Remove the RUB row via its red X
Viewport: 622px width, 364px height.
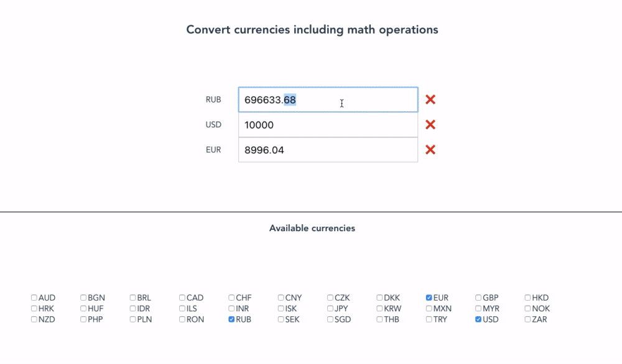pyautogui.click(x=430, y=99)
